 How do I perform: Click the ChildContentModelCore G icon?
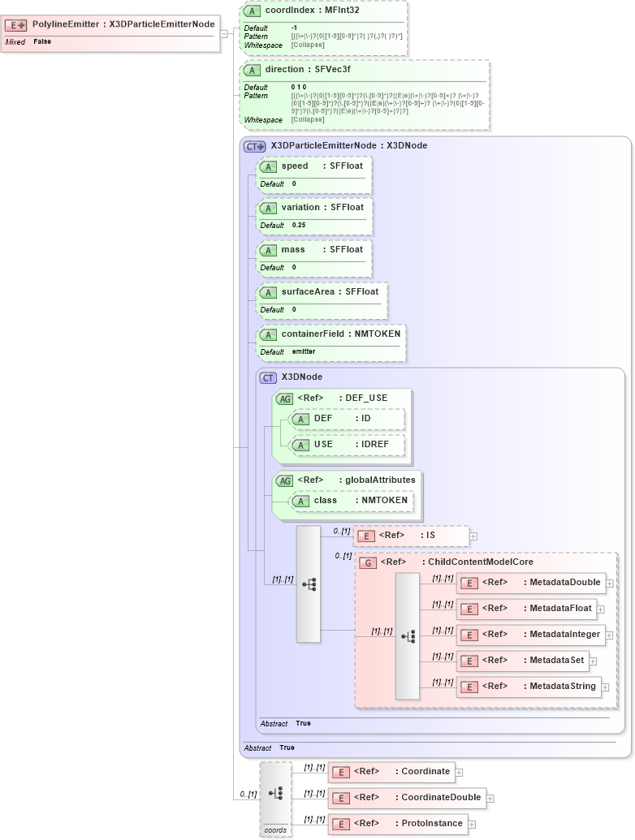[368, 563]
